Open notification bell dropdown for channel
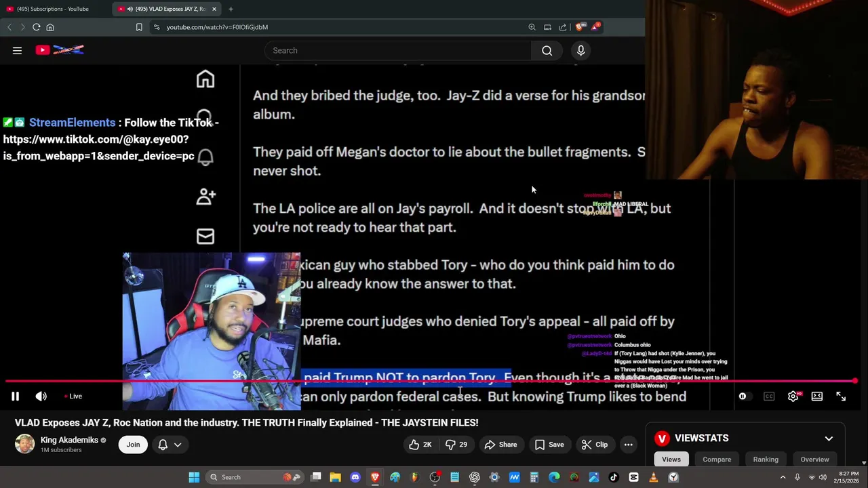The height and width of the screenshot is (488, 868). click(x=170, y=445)
